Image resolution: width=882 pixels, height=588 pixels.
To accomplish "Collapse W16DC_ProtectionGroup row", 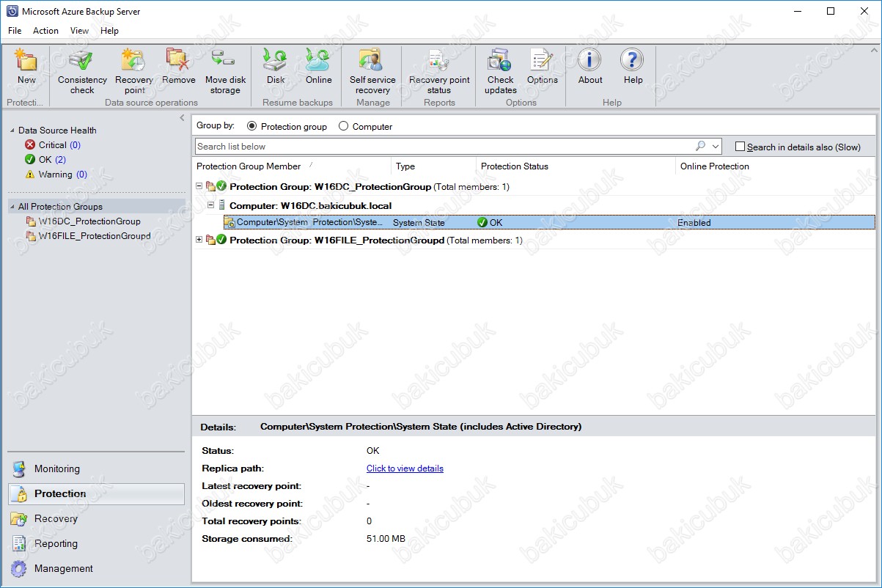I will (x=200, y=186).
